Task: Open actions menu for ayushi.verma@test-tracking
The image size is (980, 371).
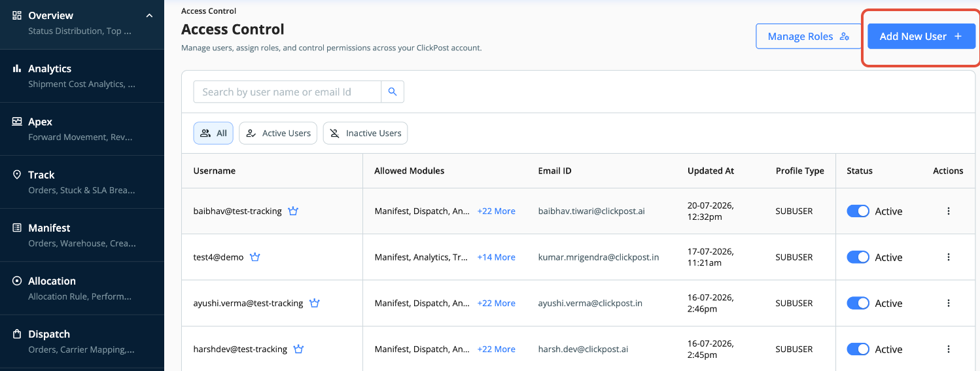Action: coord(949,303)
